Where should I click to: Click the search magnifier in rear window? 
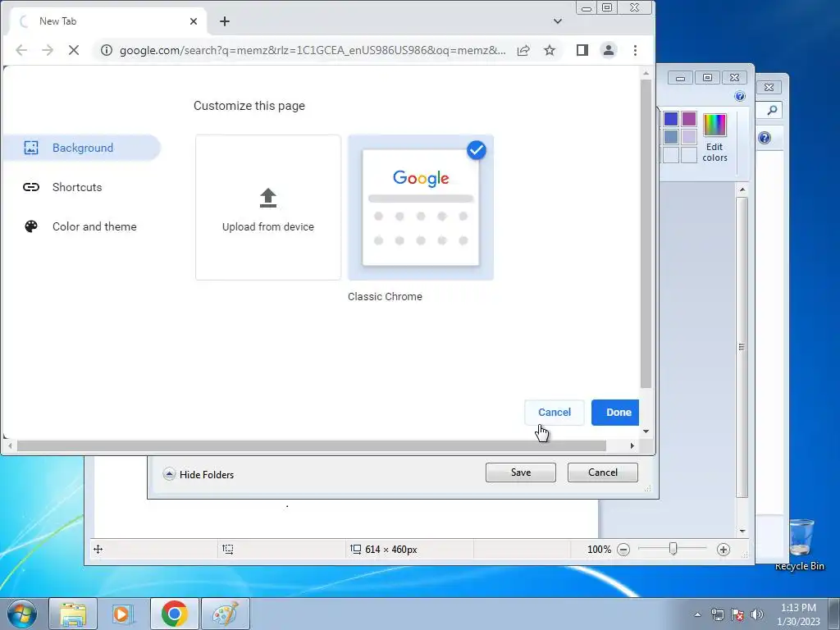[x=772, y=111]
